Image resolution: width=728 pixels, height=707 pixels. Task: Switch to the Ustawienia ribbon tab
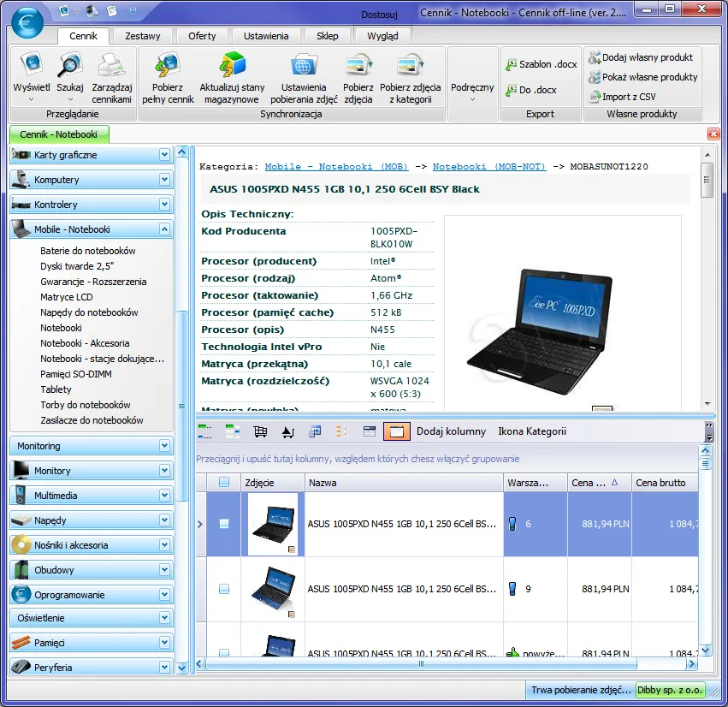(x=266, y=36)
